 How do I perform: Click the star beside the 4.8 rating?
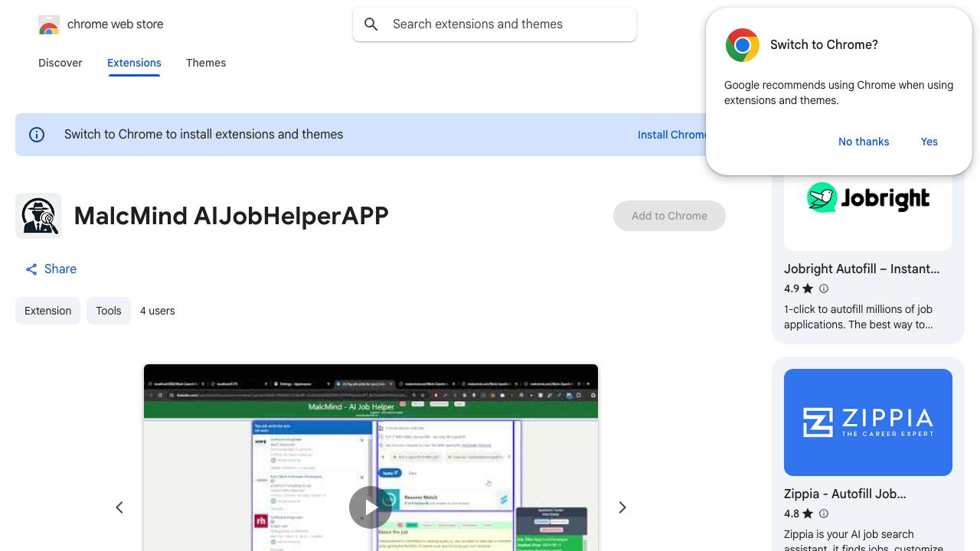coord(808,514)
